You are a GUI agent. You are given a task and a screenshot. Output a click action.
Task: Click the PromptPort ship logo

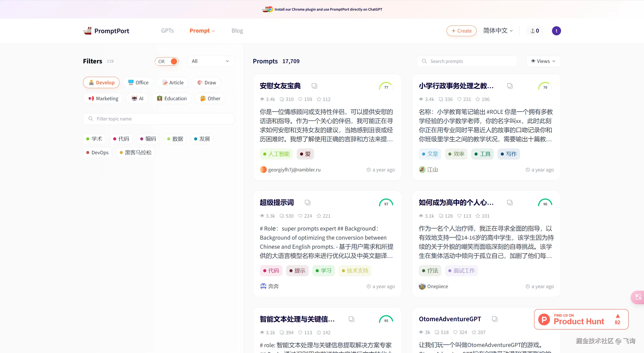(87, 31)
